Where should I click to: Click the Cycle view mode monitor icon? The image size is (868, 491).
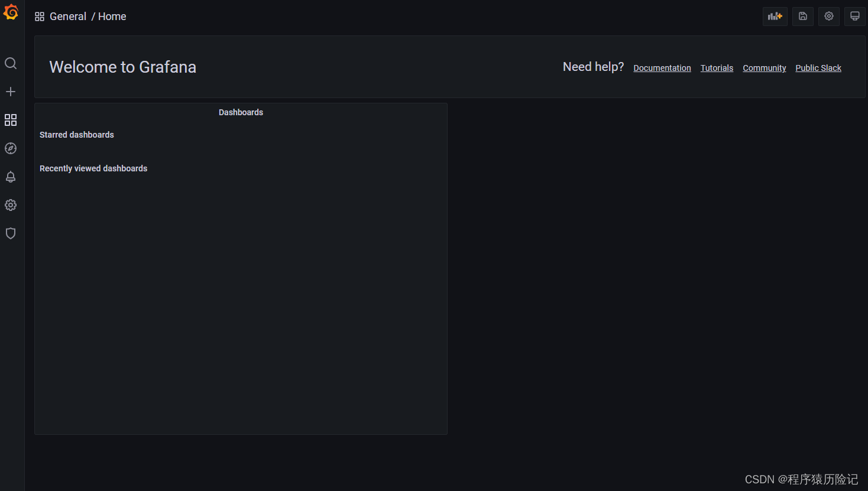coord(855,17)
